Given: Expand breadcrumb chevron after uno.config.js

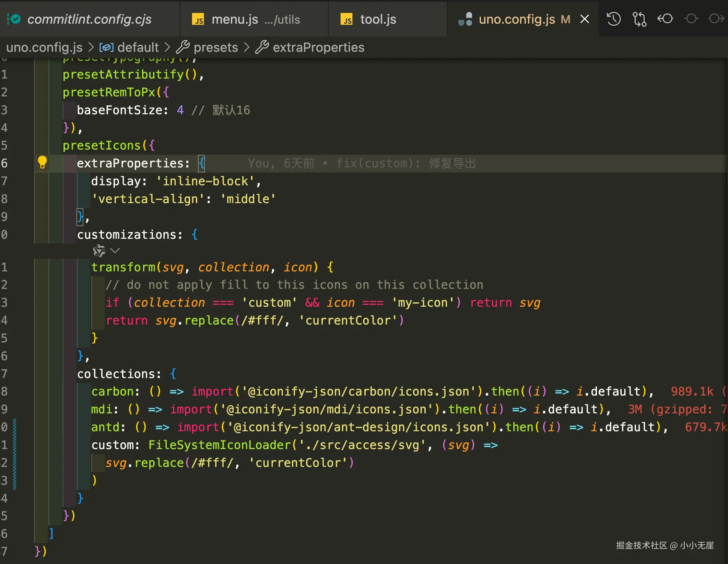Looking at the screenshot, I should pos(91,47).
